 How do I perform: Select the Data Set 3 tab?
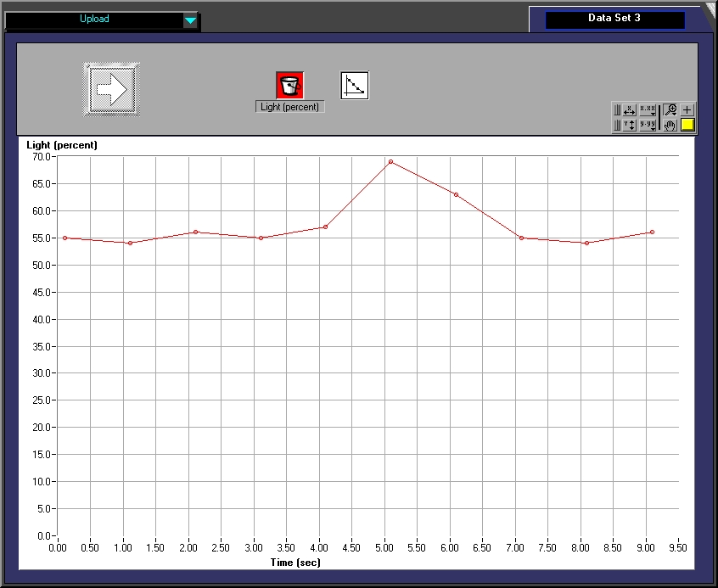tap(614, 19)
